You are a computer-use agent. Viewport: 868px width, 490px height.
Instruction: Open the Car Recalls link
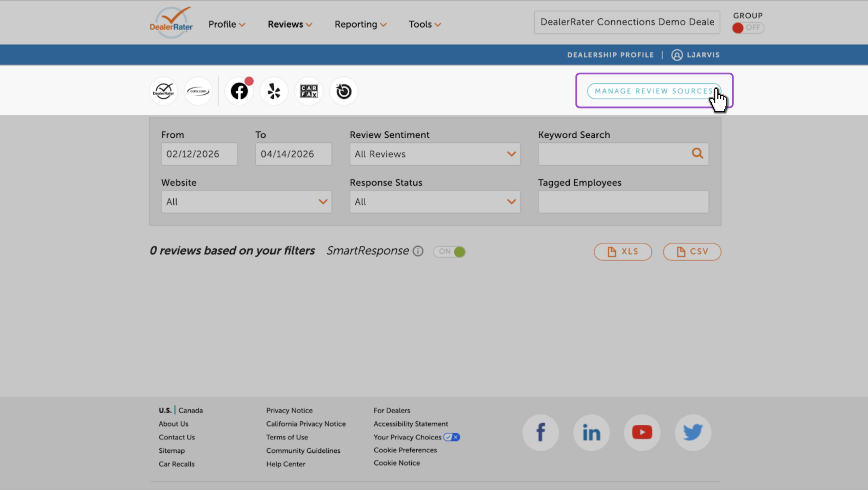(177, 464)
